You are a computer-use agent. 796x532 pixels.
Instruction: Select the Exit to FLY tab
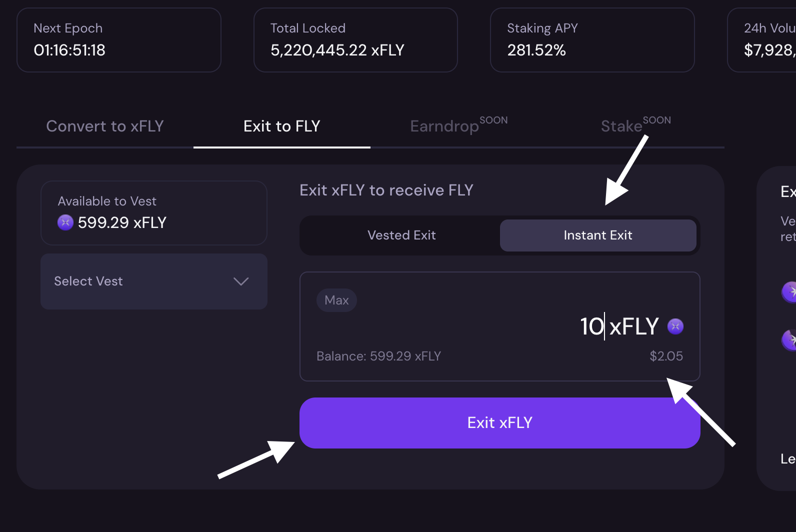click(281, 126)
